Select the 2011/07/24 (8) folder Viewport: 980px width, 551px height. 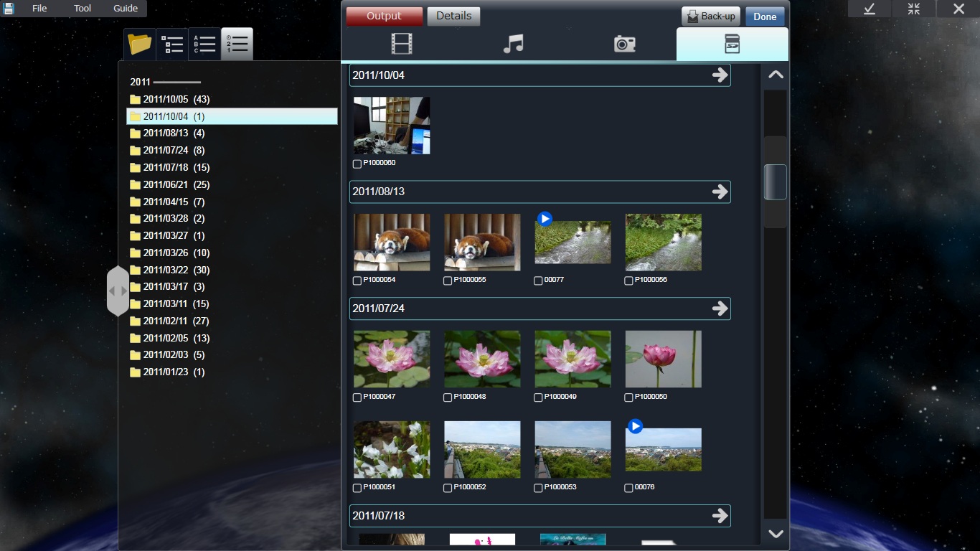pos(232,151)
